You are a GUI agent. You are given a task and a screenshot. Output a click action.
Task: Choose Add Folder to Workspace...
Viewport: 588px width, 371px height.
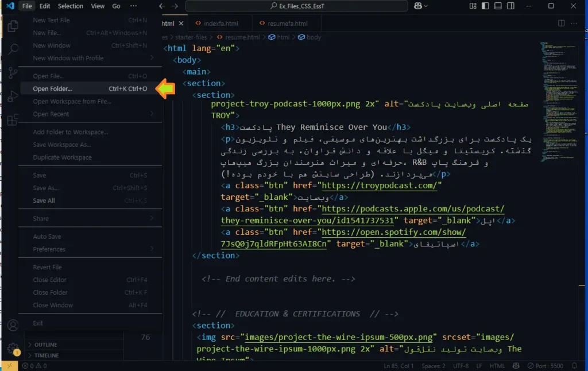[x=90, y=132]
